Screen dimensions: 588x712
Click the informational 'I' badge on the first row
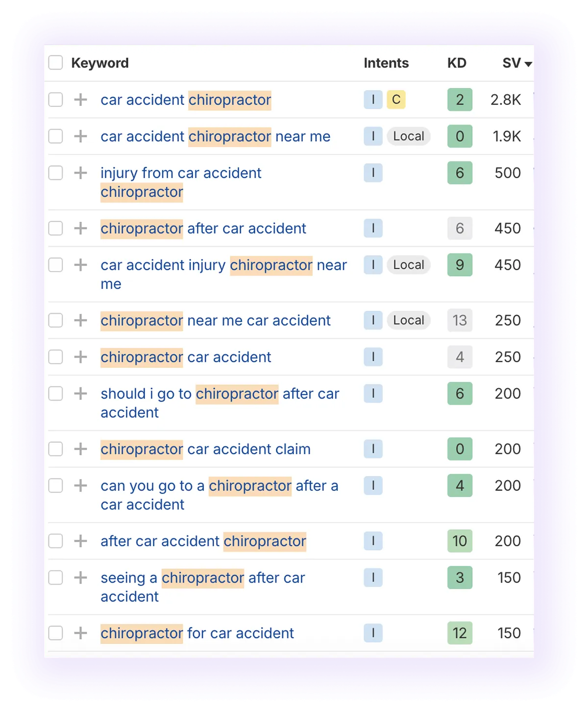(x=373, y=100)
